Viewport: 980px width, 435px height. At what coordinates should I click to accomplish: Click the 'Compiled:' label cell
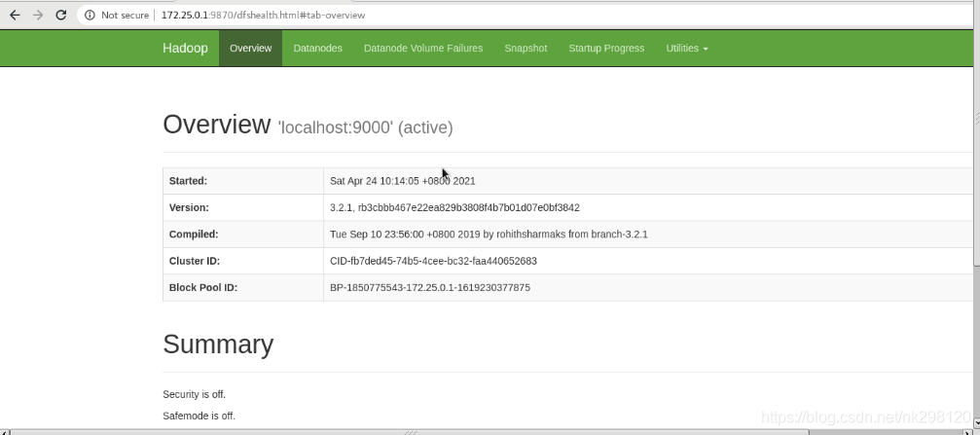[243, 235]
